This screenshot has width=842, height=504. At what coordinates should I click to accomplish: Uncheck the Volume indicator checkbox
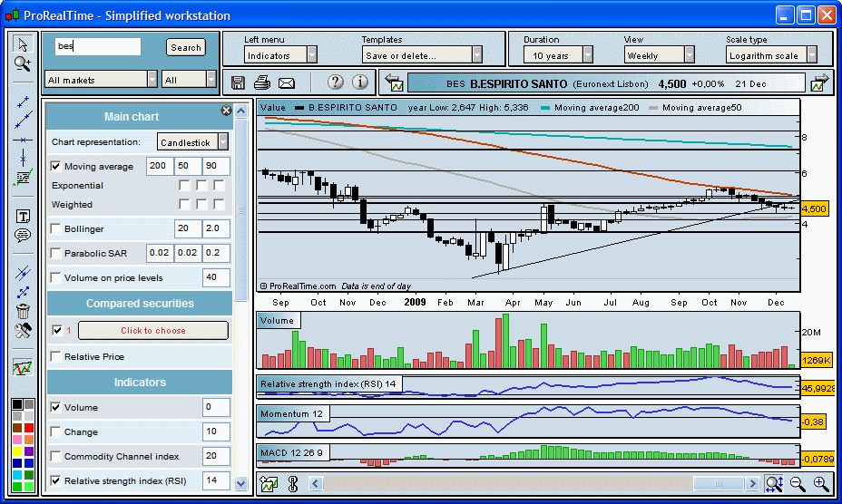56,407
